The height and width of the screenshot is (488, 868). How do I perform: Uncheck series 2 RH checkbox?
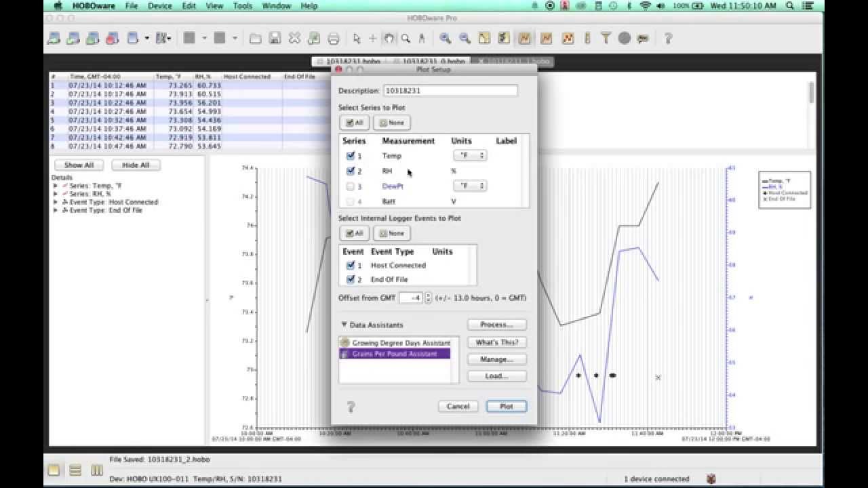point(351,171)
